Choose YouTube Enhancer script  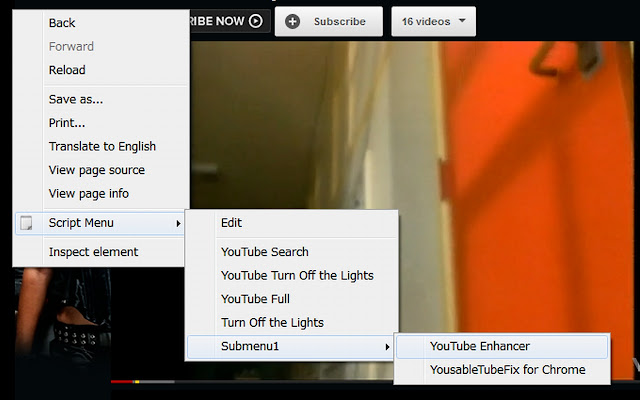tap(502, 346)
